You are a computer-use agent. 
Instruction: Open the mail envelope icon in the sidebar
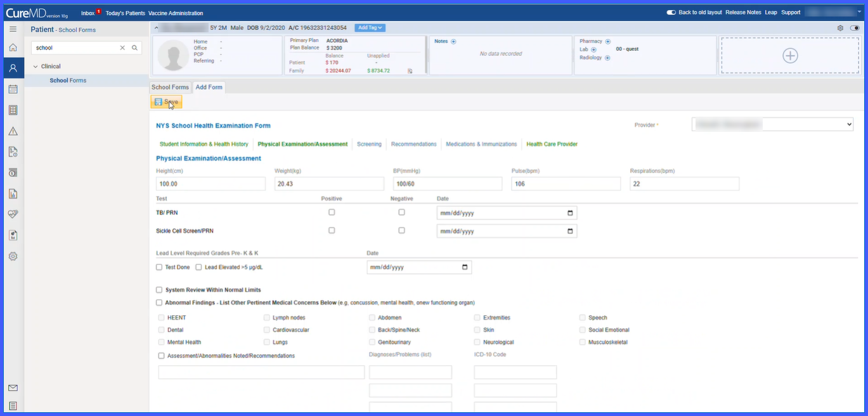click(13, 388)
